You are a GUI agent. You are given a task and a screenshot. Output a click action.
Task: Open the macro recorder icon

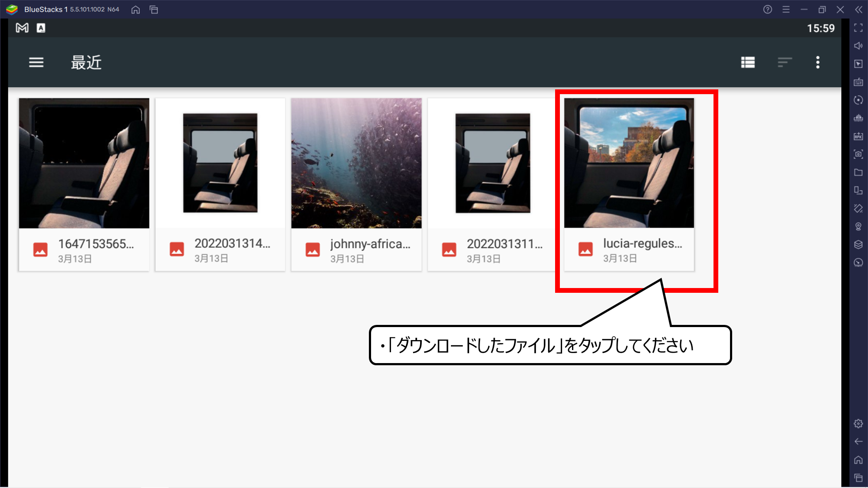tap(858, 118)
